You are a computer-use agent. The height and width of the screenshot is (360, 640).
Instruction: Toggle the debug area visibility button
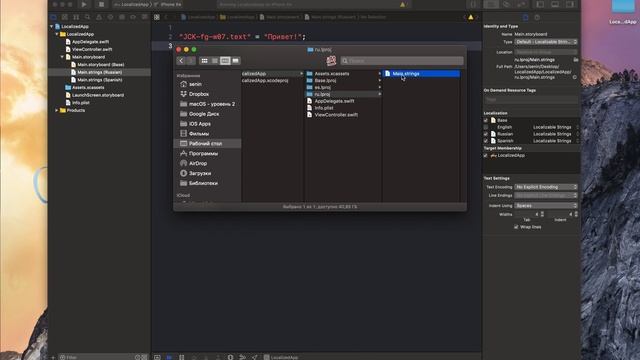tap(555, 4)
